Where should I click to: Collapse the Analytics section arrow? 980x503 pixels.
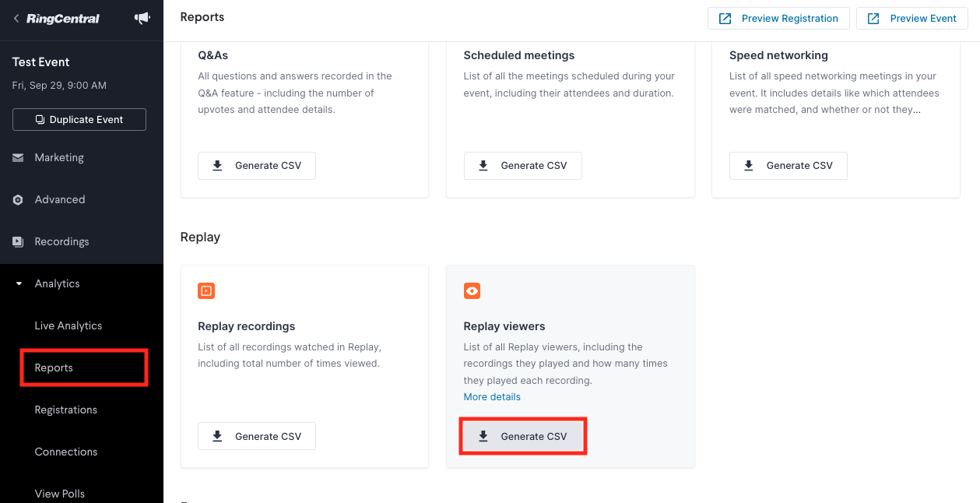(19, 283)
